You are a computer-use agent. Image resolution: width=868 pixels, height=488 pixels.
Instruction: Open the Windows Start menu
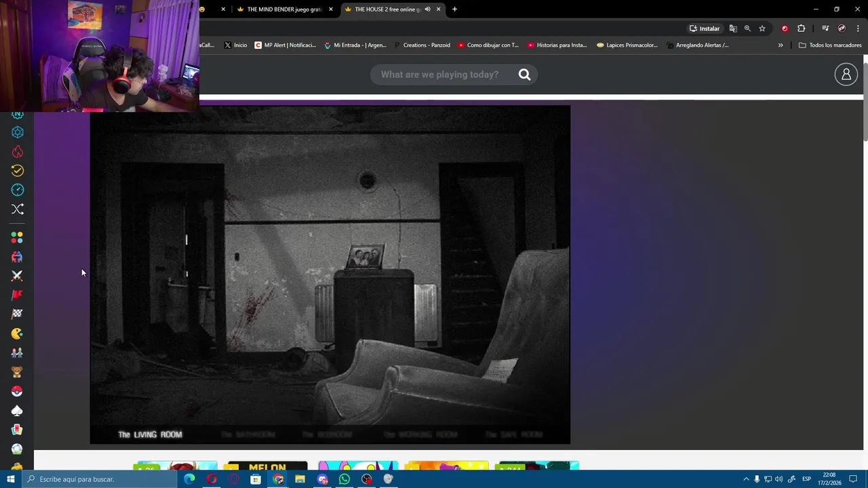tap(10, 479)
